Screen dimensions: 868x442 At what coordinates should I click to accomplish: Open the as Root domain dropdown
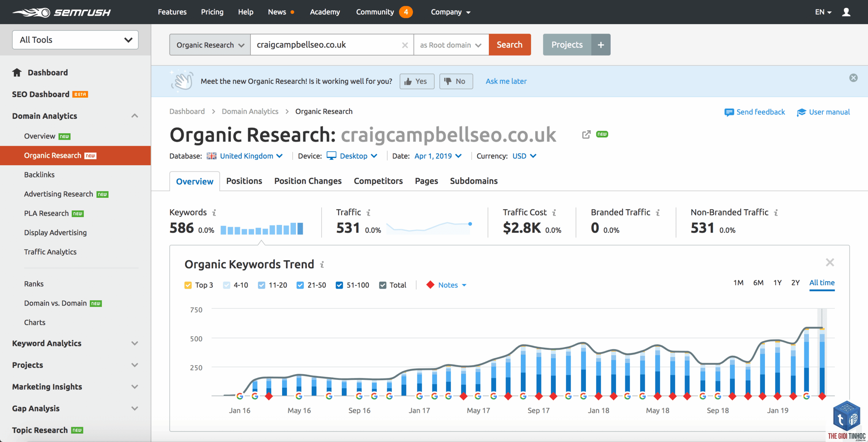pyautogui.click(x=451, y=45)
